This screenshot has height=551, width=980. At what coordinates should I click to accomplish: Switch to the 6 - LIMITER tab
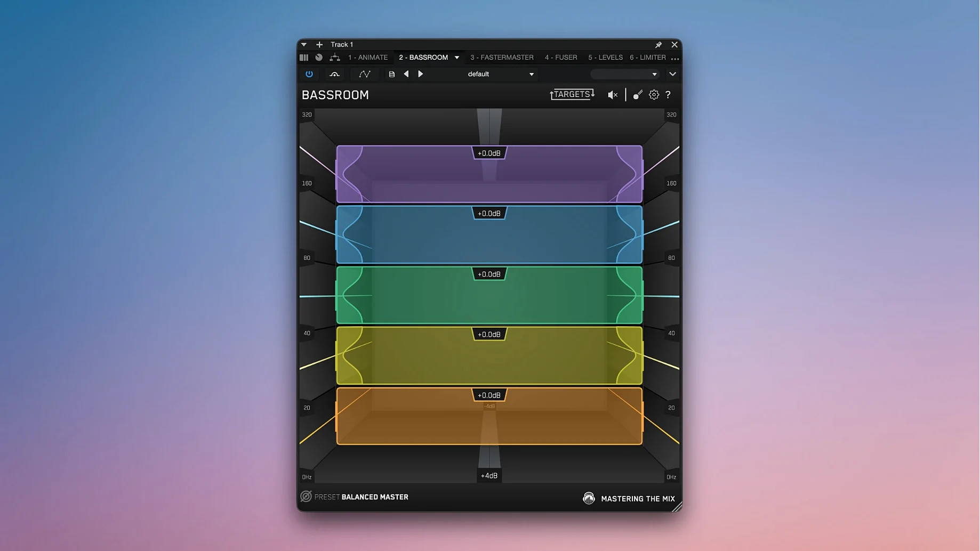648,58
